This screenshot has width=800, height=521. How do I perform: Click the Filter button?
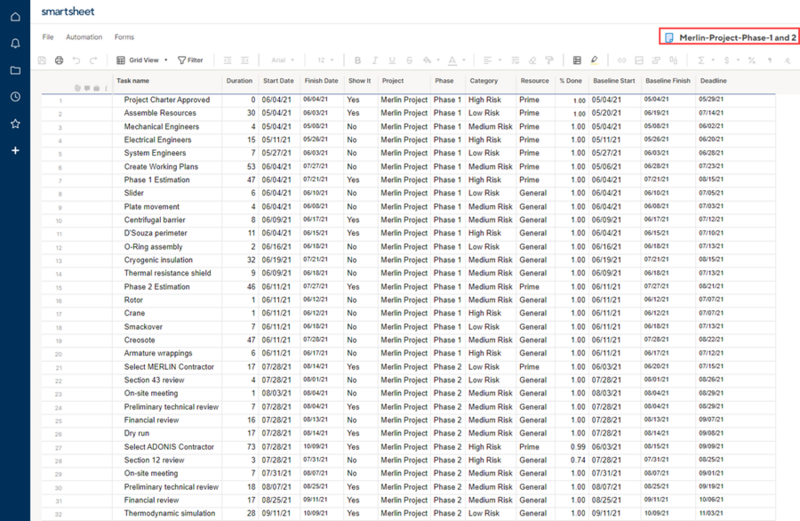(190, 60)
